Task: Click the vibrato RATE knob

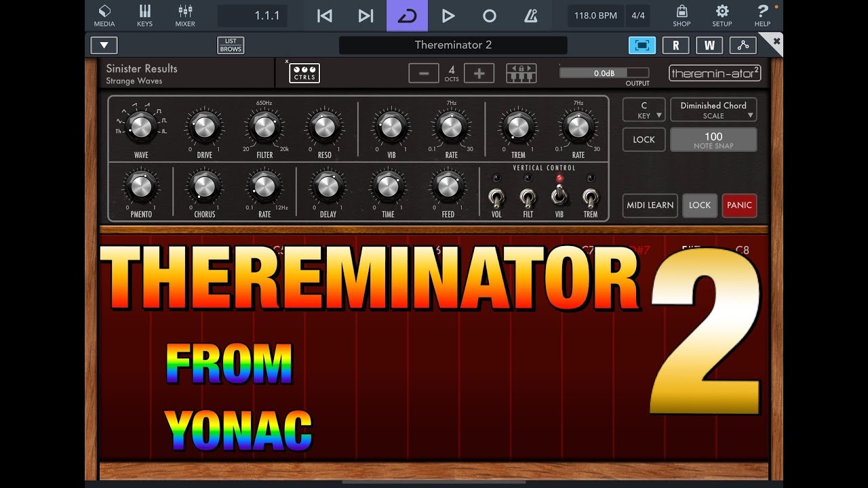Action: pyautogui.click(x=451, y=127)
